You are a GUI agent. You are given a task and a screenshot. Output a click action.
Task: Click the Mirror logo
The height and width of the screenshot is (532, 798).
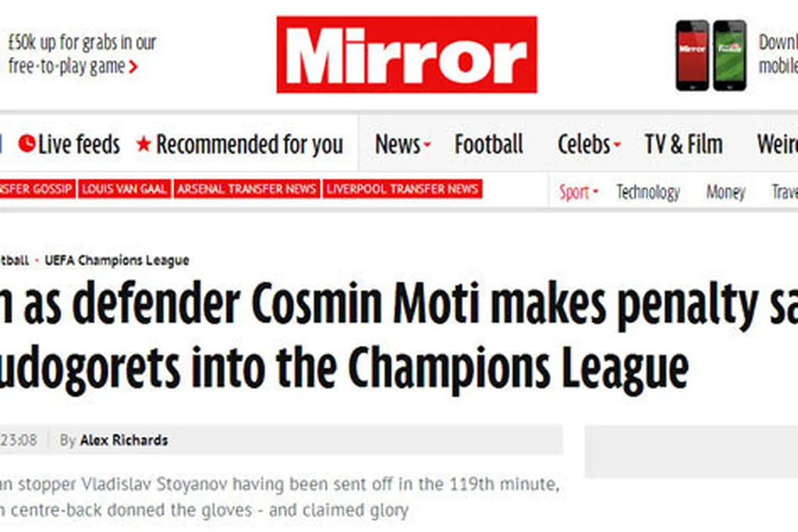pos(407,55)
